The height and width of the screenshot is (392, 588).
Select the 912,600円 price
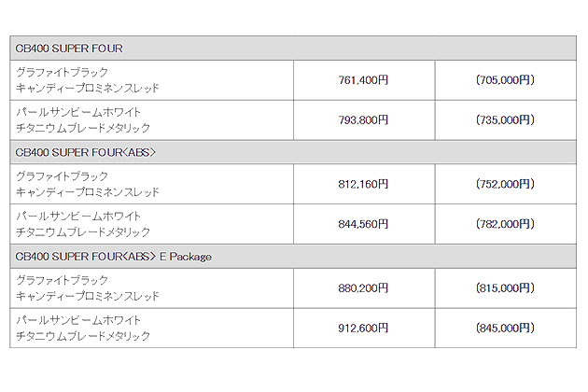(x=363, y=328)
